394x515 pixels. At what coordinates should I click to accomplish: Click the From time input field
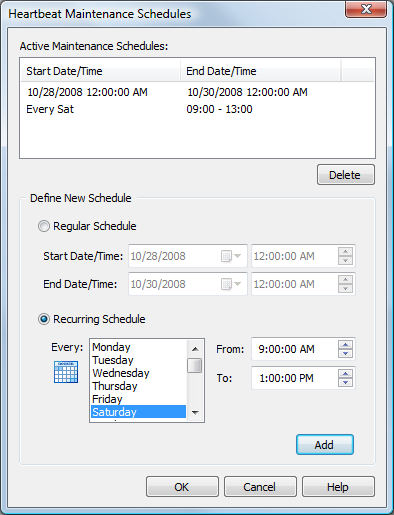pyautogui.click(x=295, y=349)
